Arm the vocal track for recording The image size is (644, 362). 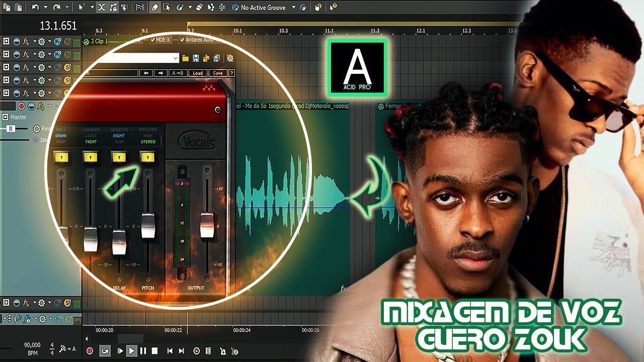[x=22, y=106]
